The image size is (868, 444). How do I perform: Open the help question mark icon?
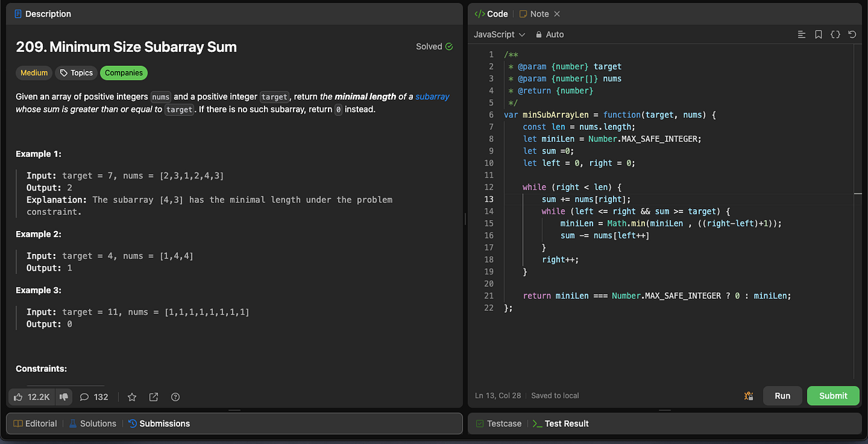pos(175,397)
